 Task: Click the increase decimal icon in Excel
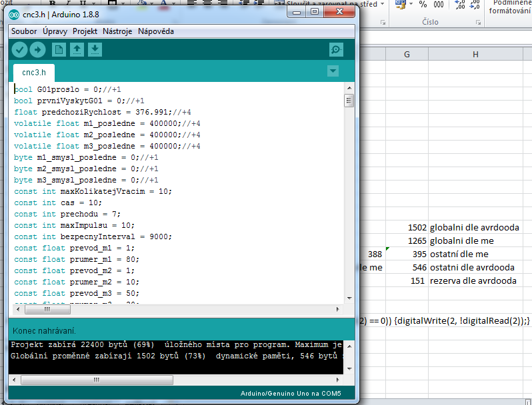[x=460, y=5]
